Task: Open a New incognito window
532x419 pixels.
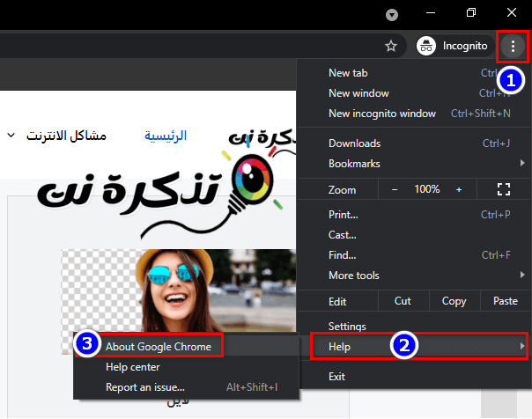Action: coord(413,114)
